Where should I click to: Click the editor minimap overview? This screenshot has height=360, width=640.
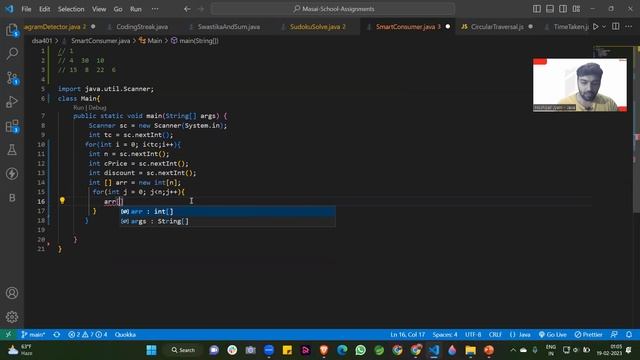(612, 52)
